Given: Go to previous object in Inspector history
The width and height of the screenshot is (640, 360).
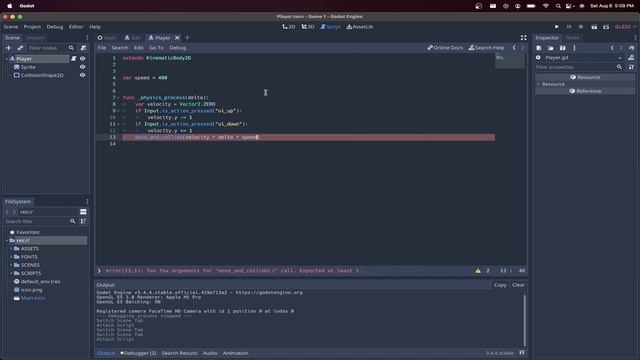Looking at the screenshot, I should pos(612,48).
